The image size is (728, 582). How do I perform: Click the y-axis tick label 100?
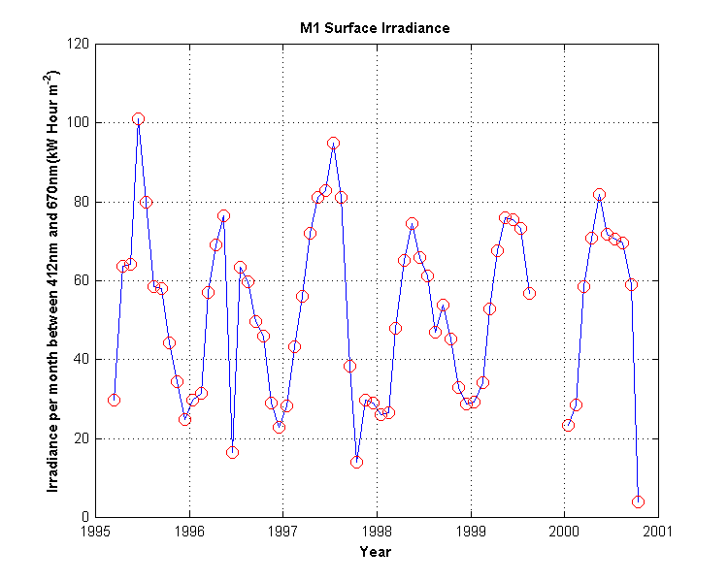79,123
